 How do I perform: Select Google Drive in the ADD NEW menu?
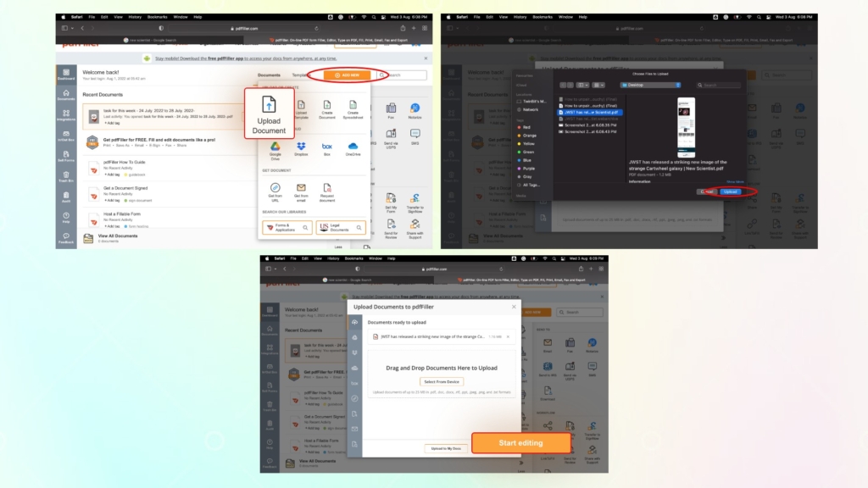tap(275, 151)
